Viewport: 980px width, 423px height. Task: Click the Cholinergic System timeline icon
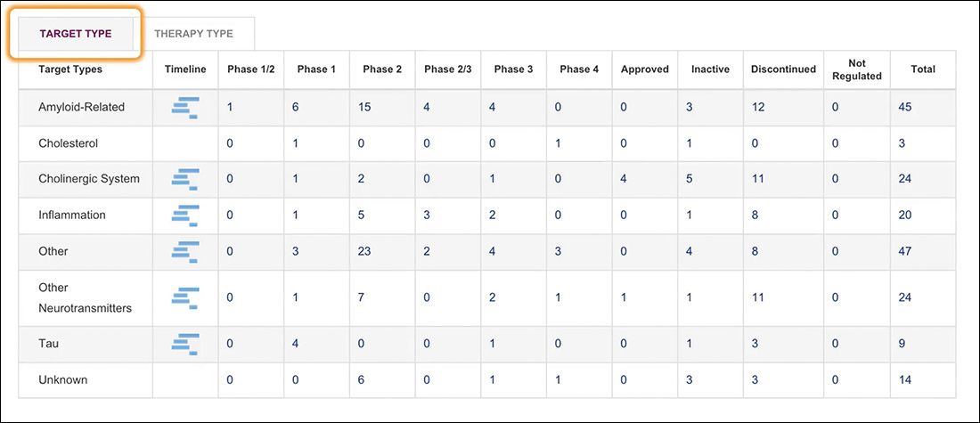[185, 179]
